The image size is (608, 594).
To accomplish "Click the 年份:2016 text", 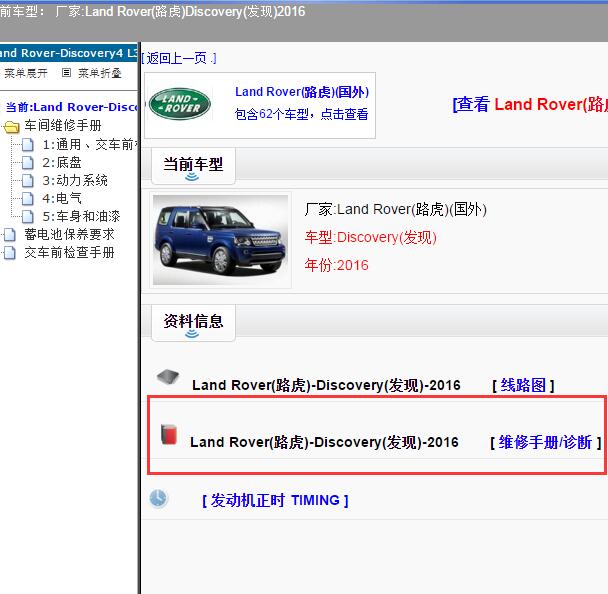I will (337, 265).
